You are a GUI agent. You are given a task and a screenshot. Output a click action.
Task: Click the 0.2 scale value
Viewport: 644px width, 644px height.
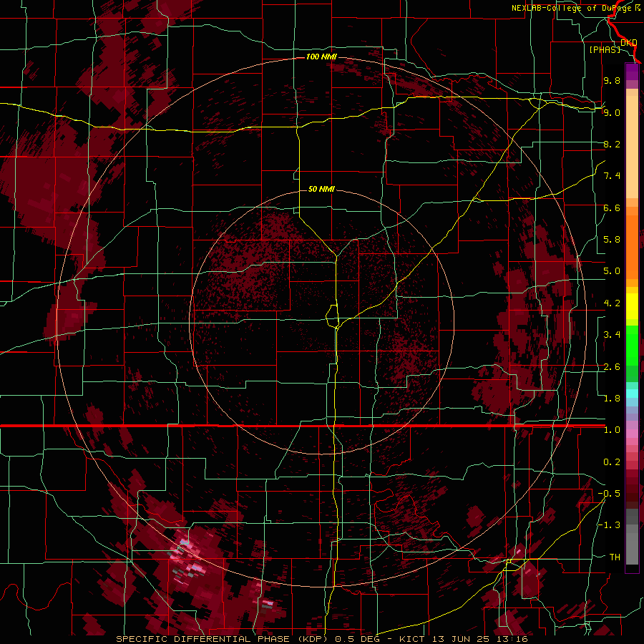(x=612, y=462)
